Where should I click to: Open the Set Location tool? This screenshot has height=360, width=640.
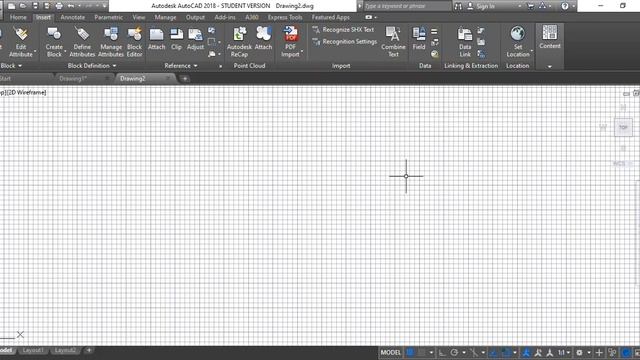(518, 42)
